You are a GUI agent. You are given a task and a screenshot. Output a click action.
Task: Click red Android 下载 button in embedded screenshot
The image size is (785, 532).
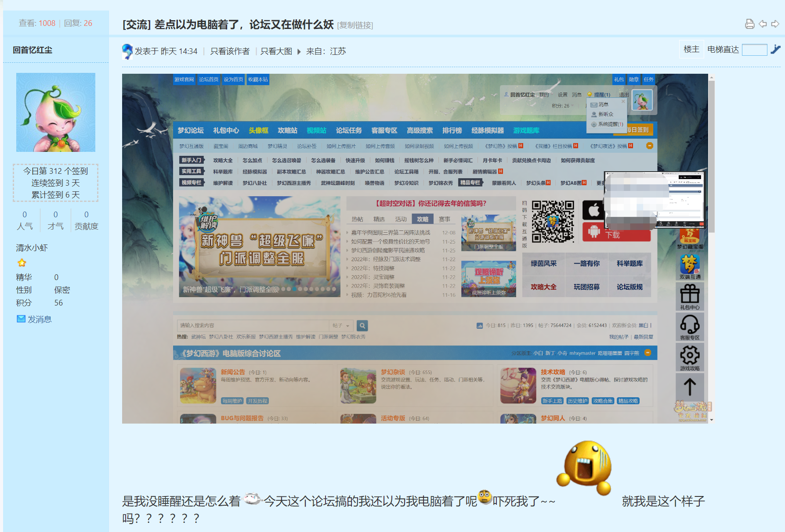coord(616,232)
